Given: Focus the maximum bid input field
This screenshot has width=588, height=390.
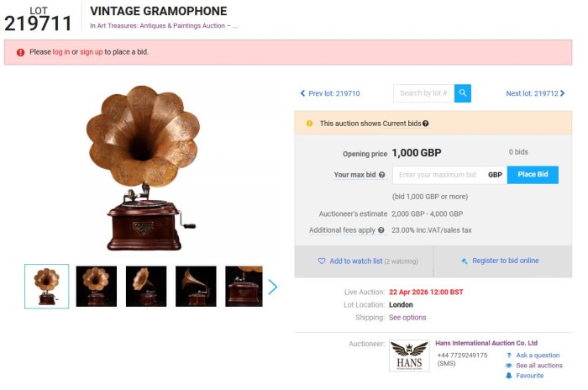Looking at the screenshot, I should coord(438,175).
